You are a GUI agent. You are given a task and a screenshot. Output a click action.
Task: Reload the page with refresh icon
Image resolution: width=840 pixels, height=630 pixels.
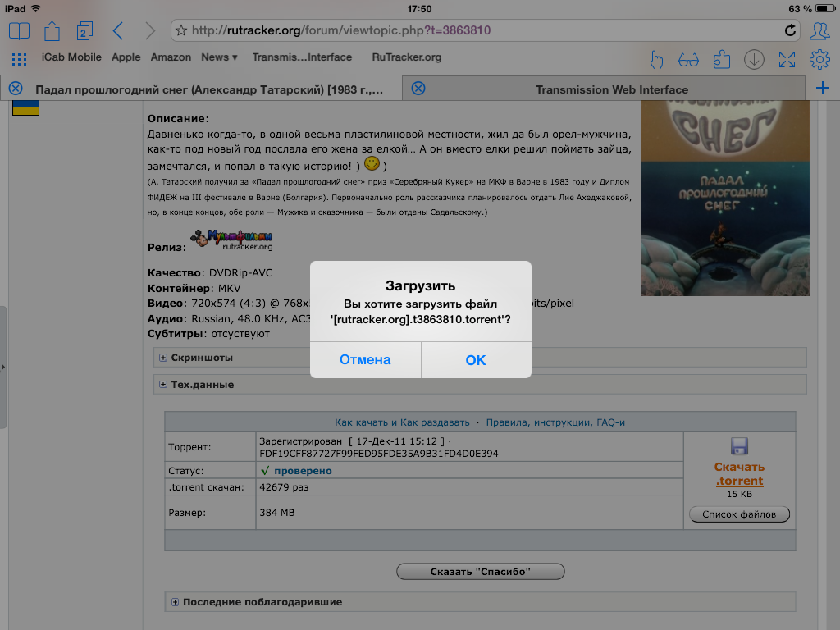[x=790, y=30]
